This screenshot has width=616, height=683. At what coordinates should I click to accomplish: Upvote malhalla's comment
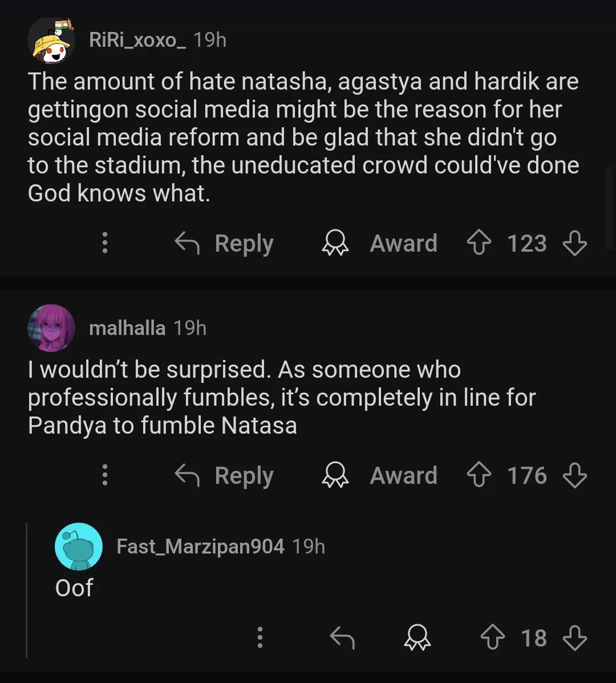[479, 475]
